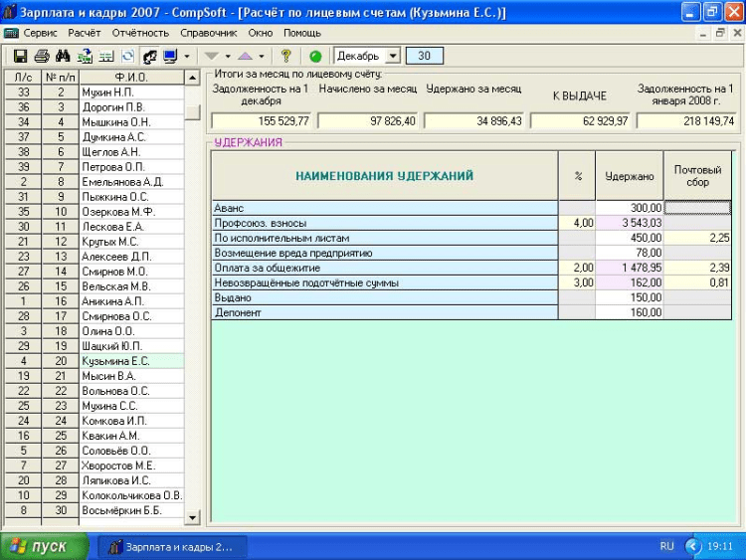Click Зарплата и кадры taskbar button

click(169, 546)
